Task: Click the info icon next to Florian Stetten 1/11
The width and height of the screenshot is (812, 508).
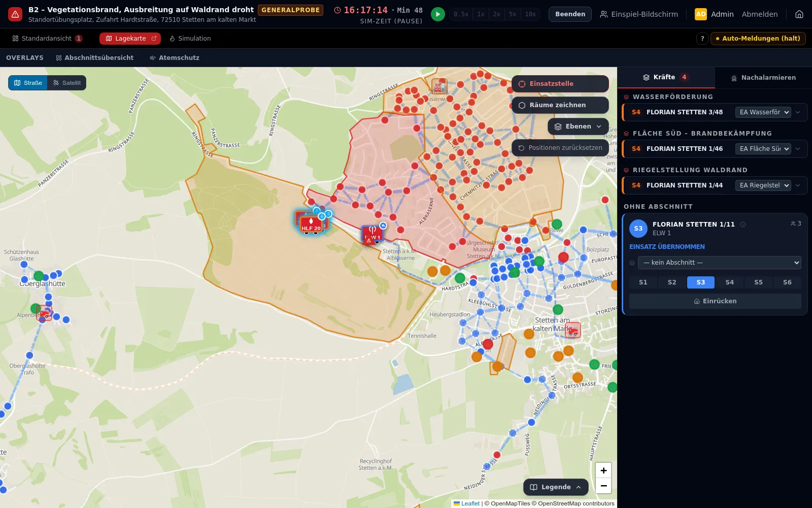Action: tap(743, 225)
